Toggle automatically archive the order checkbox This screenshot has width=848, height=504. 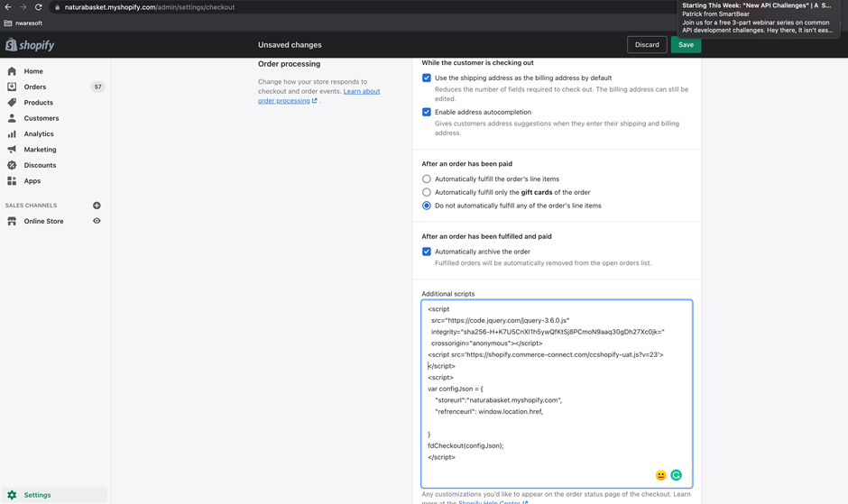[x=427, y=252]
